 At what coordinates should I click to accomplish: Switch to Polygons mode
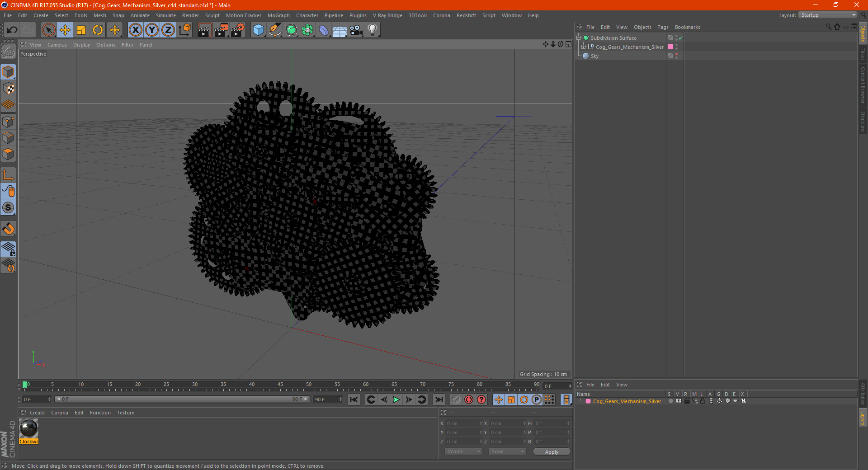click(x=8, y=154)
